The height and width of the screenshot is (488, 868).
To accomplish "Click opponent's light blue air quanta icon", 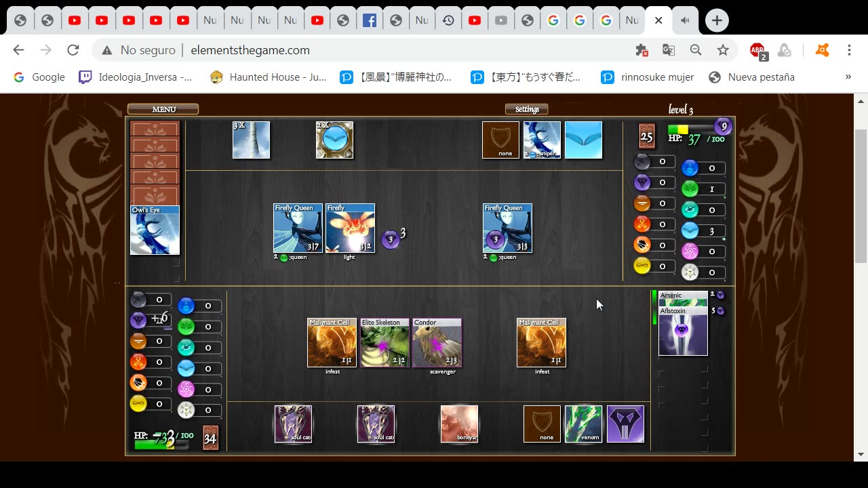I will (x=690, y=231).
